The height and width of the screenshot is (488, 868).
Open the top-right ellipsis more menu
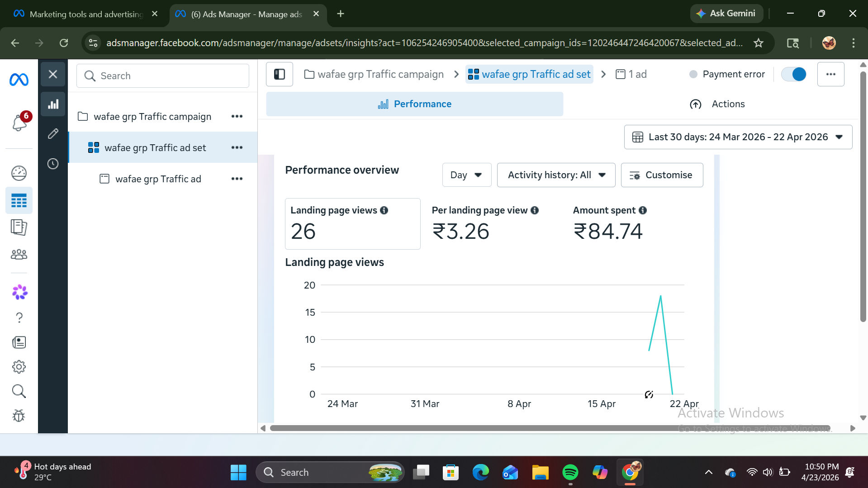pyautogui.click(x=831, y=74)
